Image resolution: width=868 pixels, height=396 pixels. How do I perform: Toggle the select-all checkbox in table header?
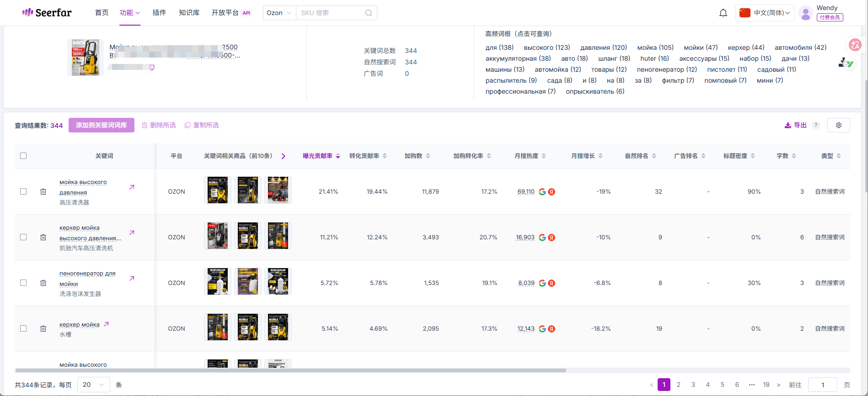pos(23,156)
